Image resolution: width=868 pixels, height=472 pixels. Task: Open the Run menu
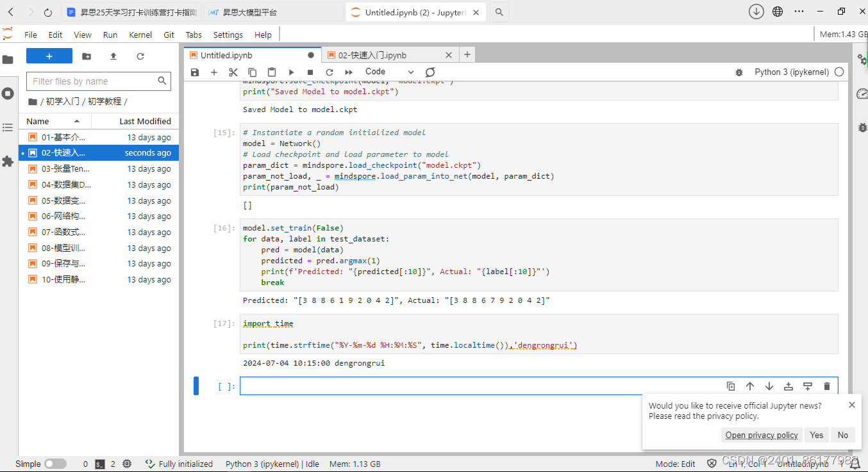110,35
